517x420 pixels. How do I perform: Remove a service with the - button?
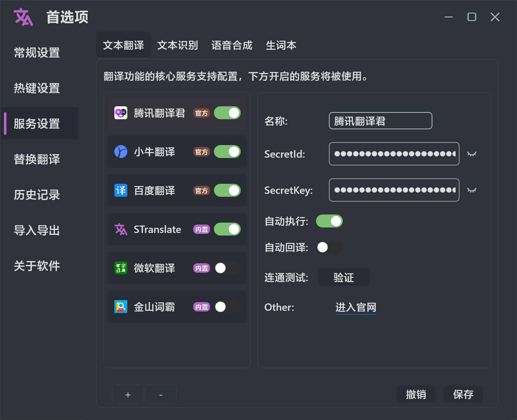click(x=161, y=394)
